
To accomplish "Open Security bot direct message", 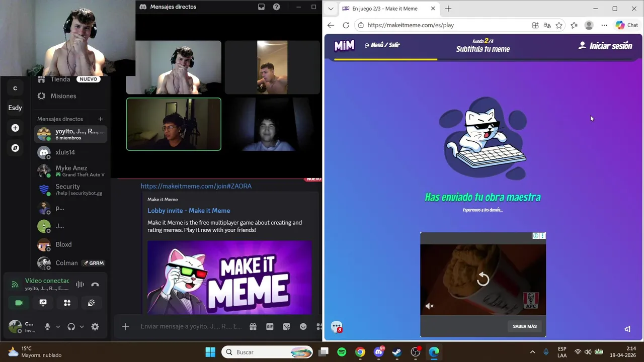I will 70,190.
